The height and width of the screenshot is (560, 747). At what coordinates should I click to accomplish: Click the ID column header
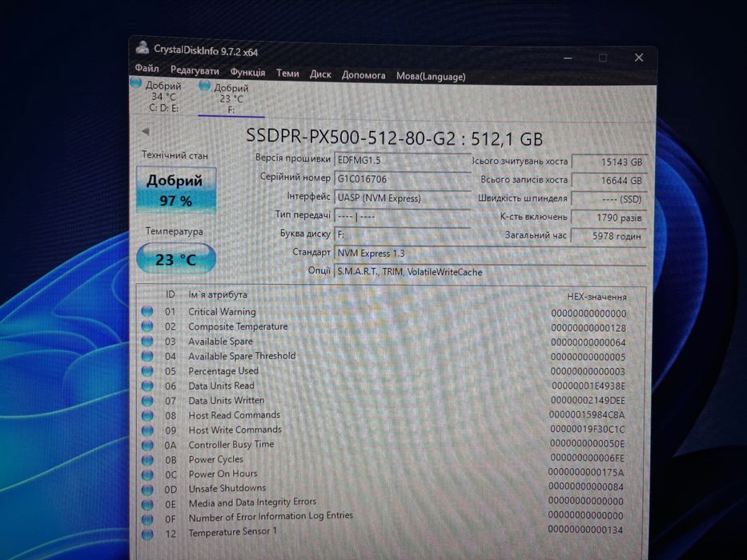tap(170, 294)
